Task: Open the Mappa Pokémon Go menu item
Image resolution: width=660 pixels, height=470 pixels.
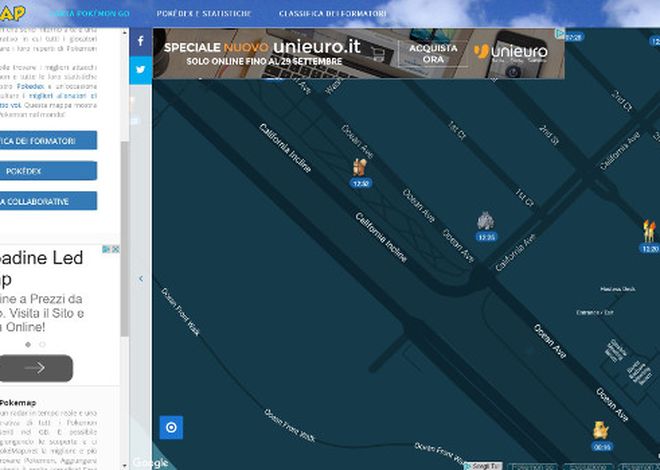Action: click(x=89, y=13)
